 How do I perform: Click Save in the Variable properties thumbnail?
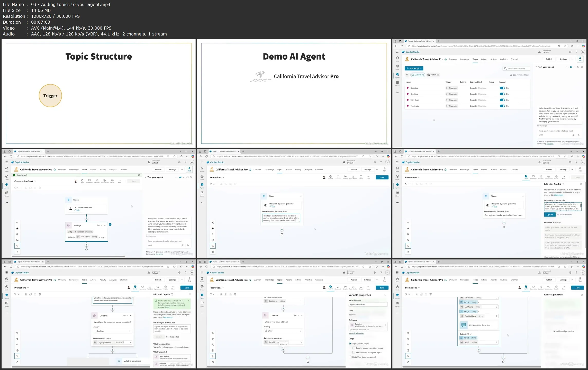click(x=382, y=288)
